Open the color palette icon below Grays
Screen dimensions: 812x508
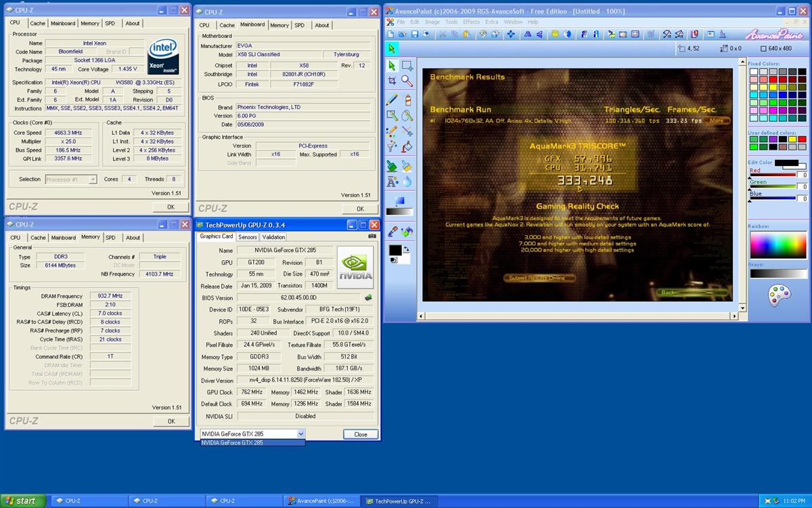click(x=779, y=295)
